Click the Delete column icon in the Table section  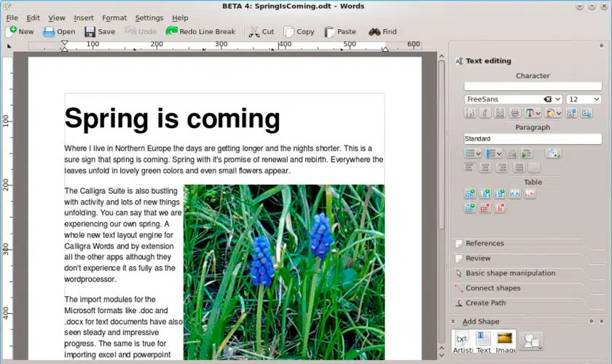pos(500,208)
